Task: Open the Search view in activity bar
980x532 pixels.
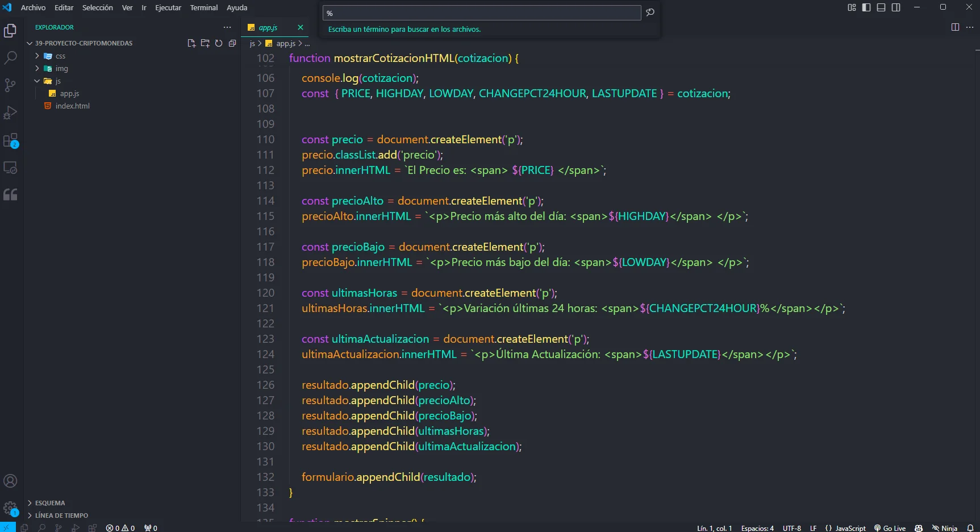Action: tap(10, 57)
